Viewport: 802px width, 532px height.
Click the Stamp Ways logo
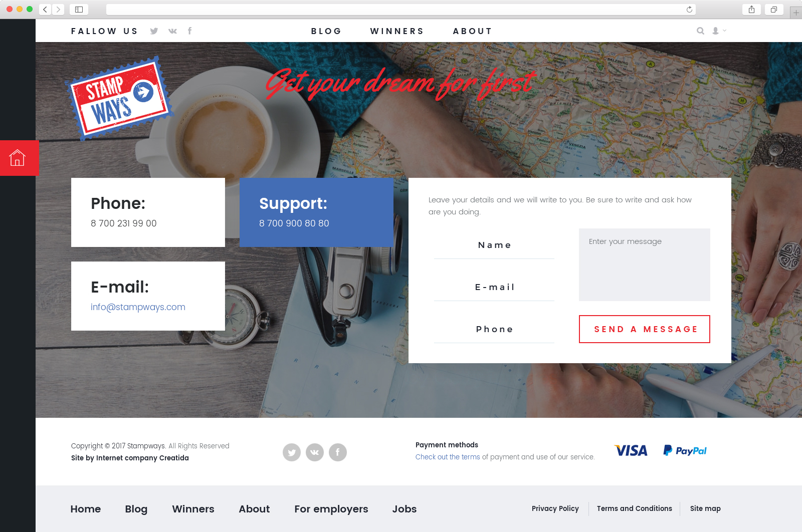click(120, 98)
